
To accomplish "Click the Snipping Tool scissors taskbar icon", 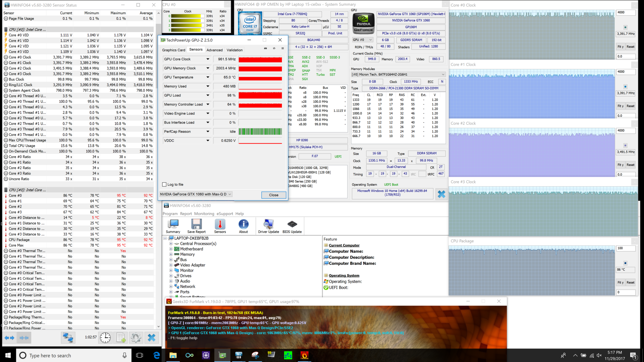I will tap(255, 355).
